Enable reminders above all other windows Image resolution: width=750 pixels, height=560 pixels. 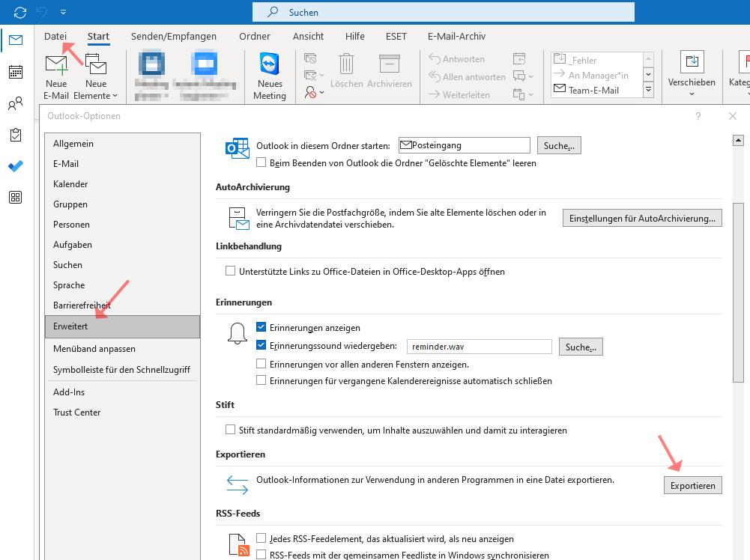coord(261,364)
